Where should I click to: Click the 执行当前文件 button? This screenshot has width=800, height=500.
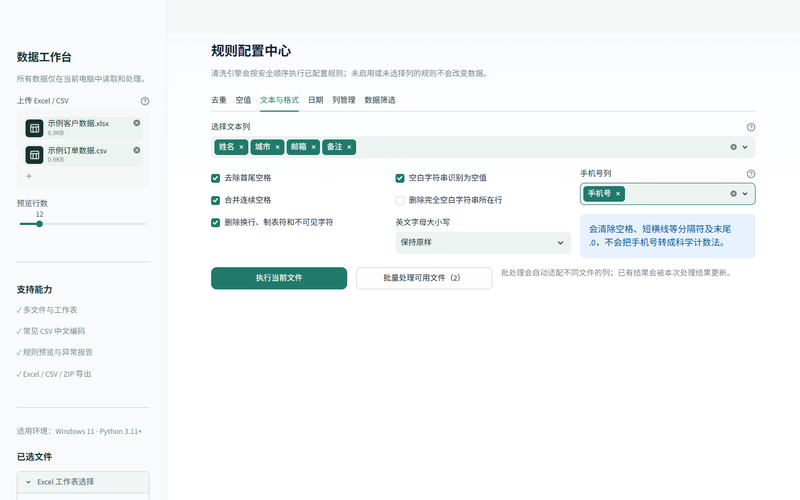(x=279, y=278)
